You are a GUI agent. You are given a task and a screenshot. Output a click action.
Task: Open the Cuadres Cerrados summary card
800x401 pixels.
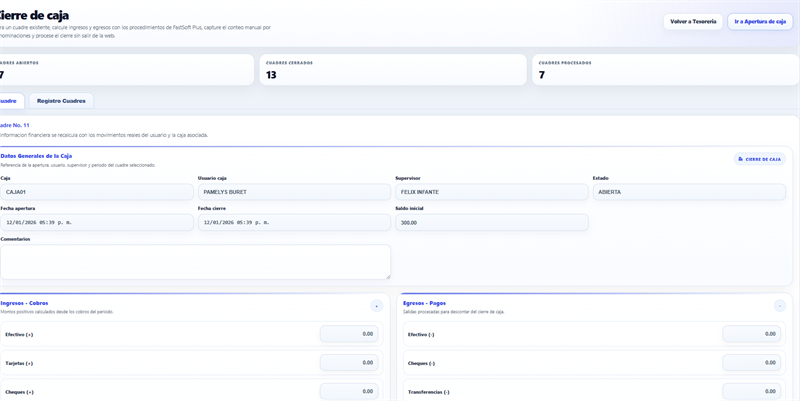[x=392, y=69]
